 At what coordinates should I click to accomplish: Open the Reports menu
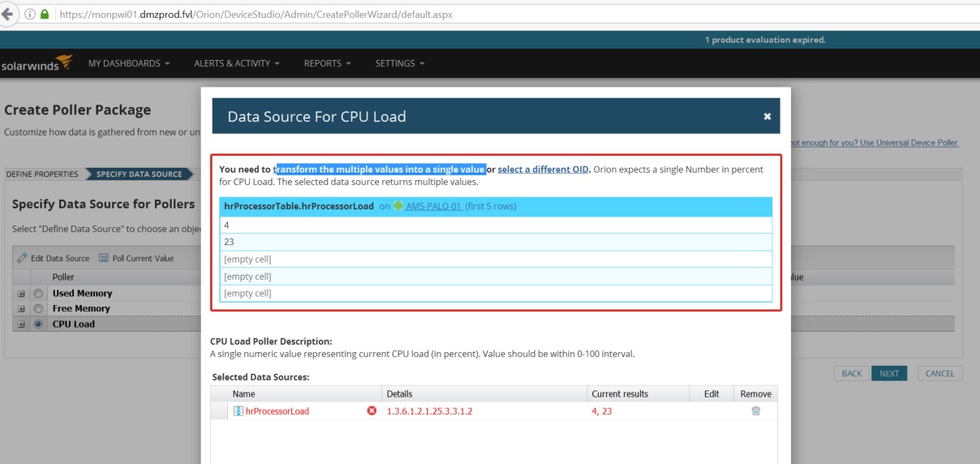coord(327,63)
